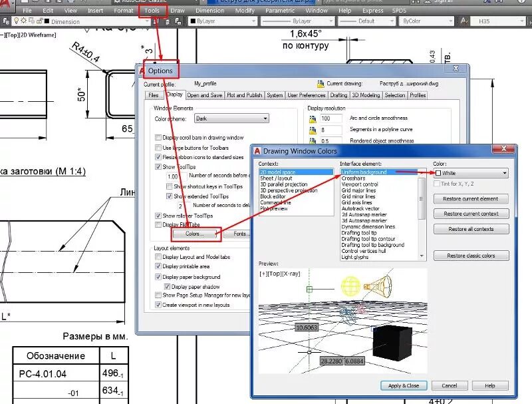
Task: Click Cancel in Drawing Window Colors
Action: point(450,385)
